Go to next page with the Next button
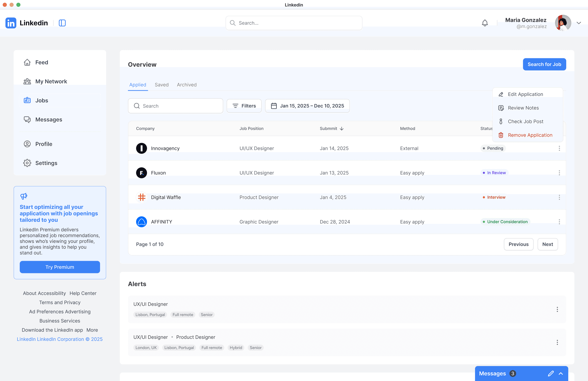Screen dimensions: 588x381 [x=547, y=244]
